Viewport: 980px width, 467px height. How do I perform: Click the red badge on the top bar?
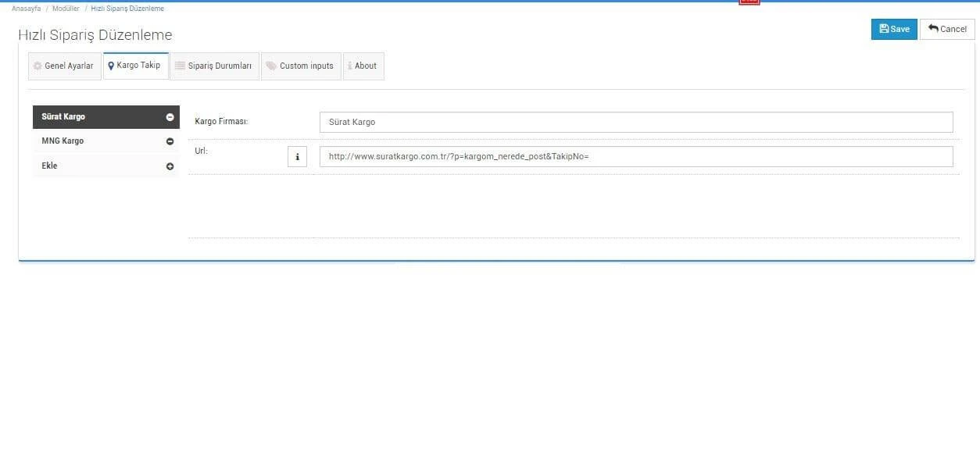tap(749, 2)
